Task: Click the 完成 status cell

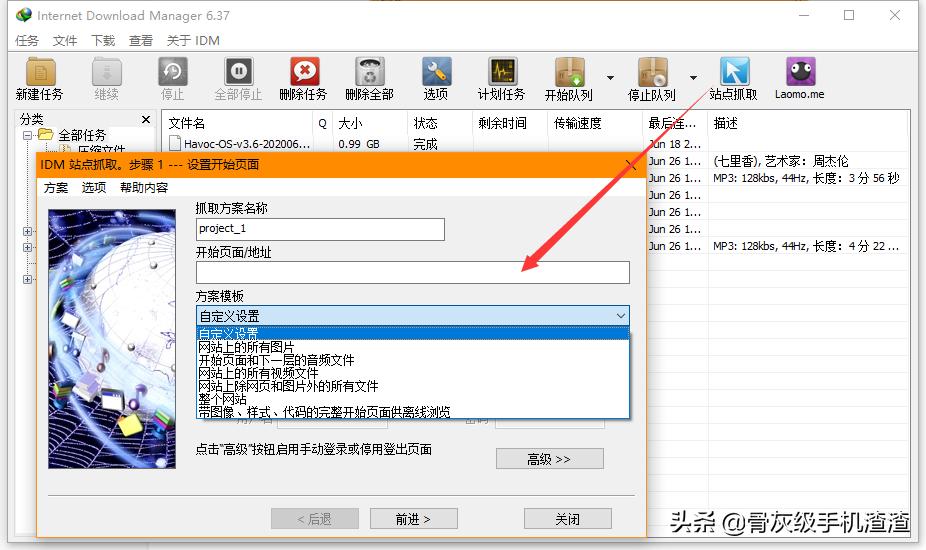Action: 425,144
